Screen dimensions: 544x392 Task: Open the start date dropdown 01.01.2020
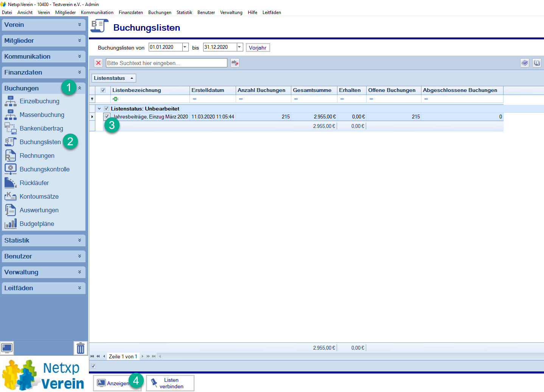(x=185, y=47)
